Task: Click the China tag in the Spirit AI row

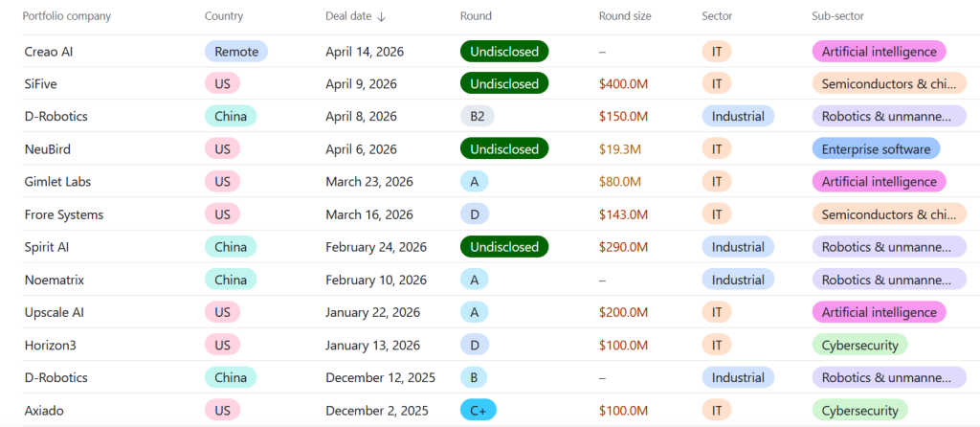Action: (230, 247)
